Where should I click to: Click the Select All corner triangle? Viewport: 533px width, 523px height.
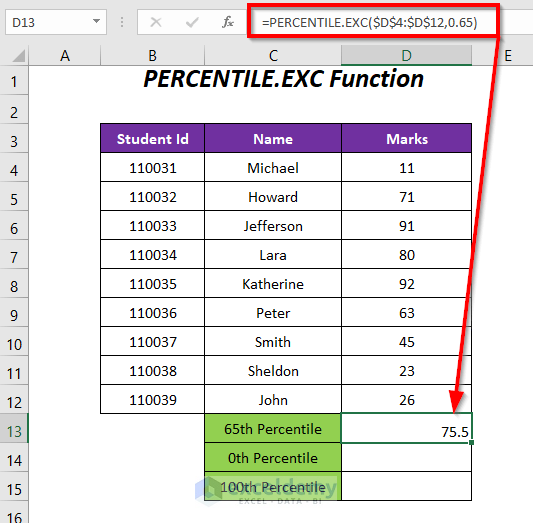coord(18,56)
